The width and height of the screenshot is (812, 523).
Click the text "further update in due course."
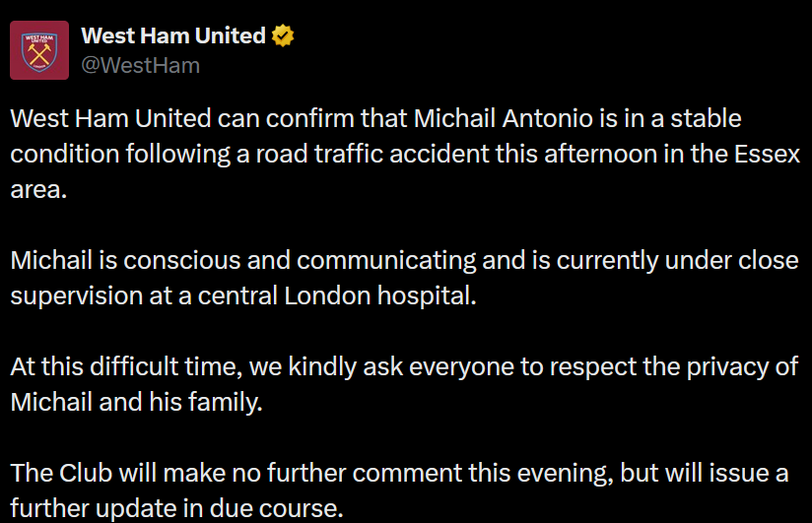176,508
